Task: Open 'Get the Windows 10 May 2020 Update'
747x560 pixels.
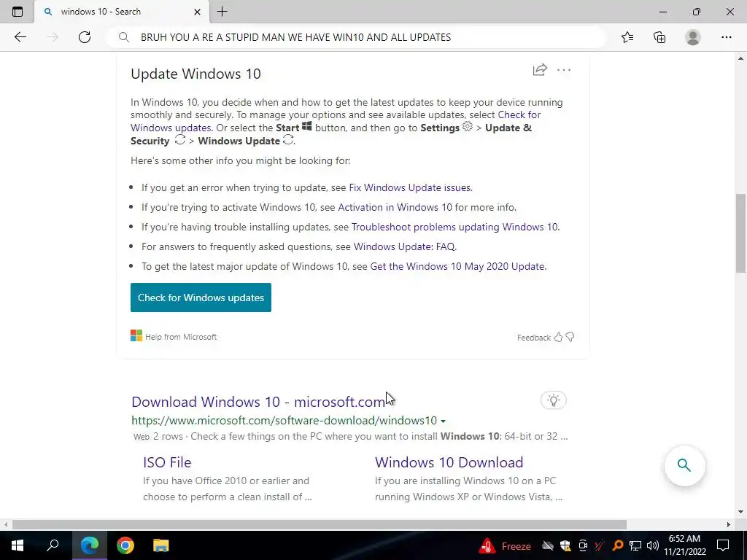Action: (457, 266)
